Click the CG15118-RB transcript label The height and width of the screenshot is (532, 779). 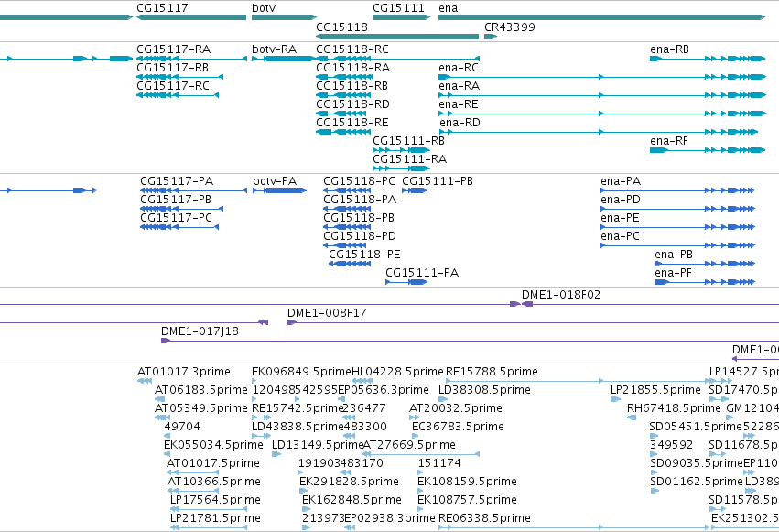click(x=352, y=86)
